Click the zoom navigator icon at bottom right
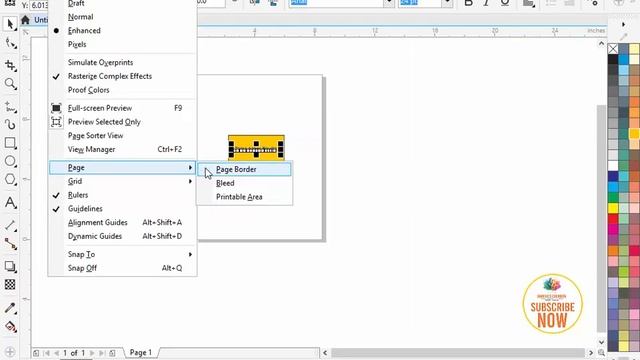 pos(601,352)
